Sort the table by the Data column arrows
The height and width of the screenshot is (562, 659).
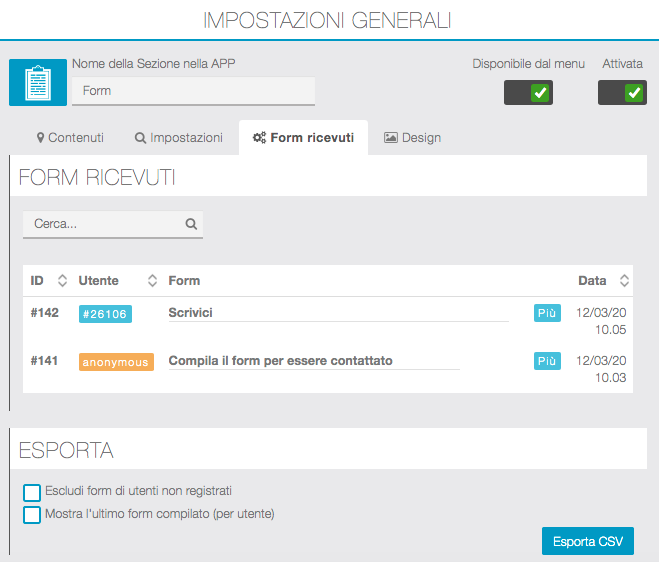tap(625, 281)
